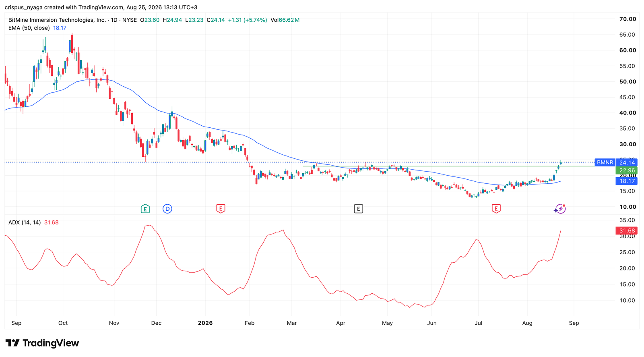Click the Vol 66.62 M volume reading

[285, 20]
